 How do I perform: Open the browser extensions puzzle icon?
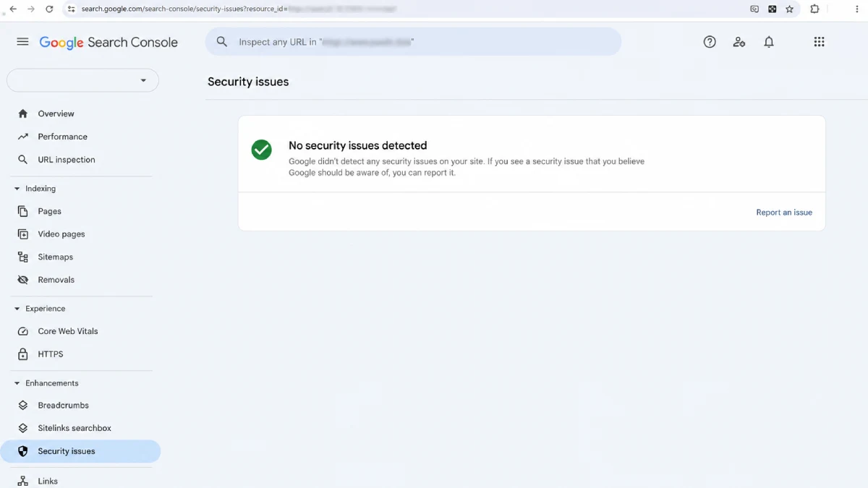pyautogui.click(x=814, y=9)
